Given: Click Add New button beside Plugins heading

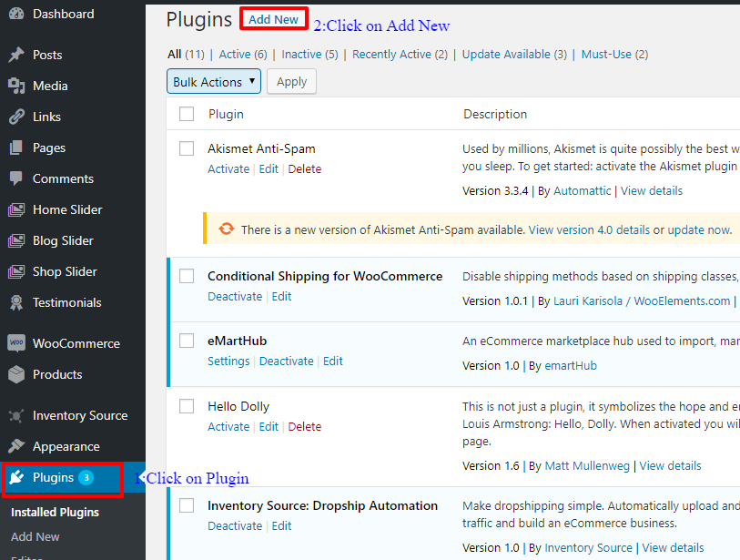Looking at the screenshot, I should click(x=273, y=19).
